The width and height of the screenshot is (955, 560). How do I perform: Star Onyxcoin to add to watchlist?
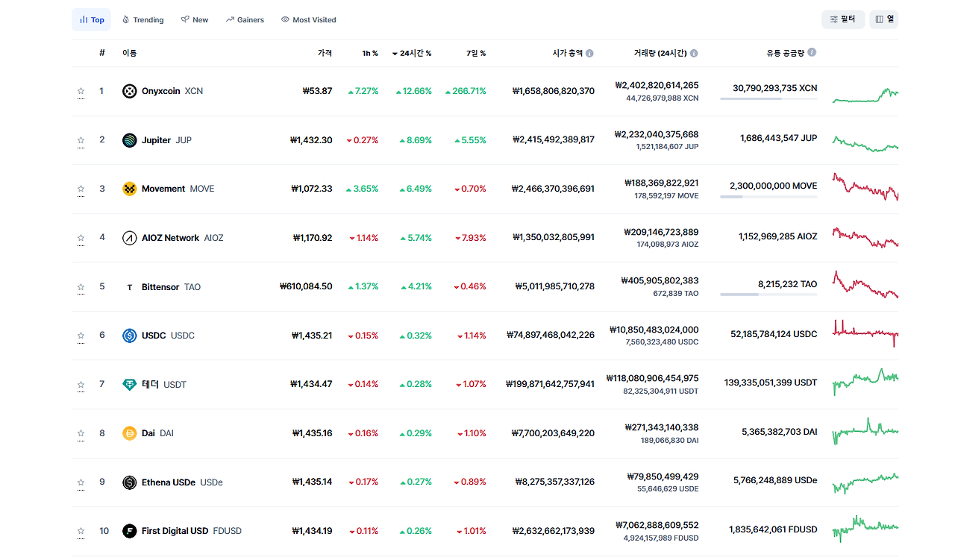coord(81,92)
